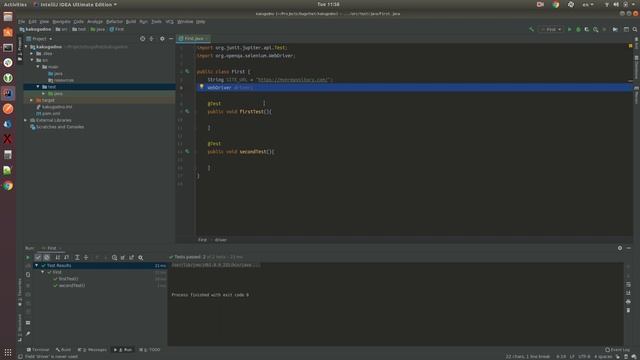Viewport: 640px width, 360px height.
Task: Click Collapse All in test results toolbar
Action: click(86, 258)
